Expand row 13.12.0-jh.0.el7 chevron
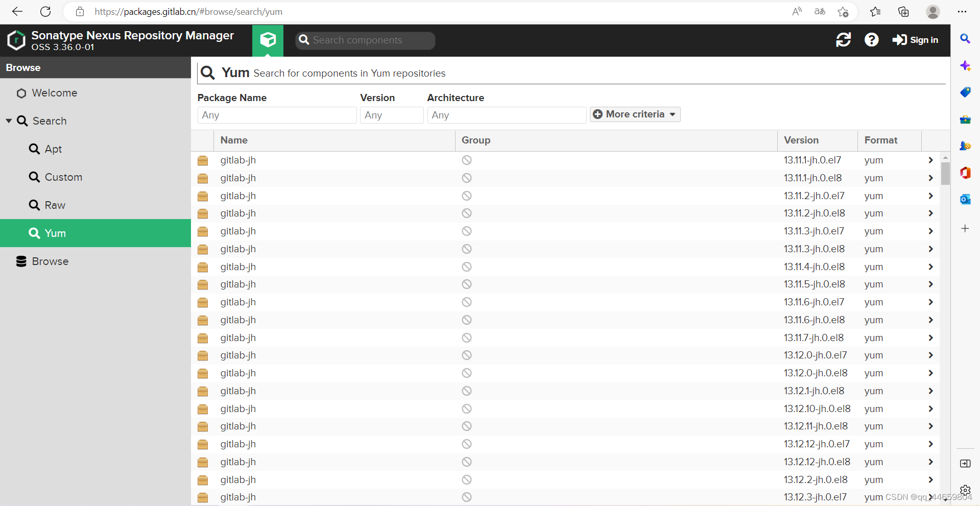 [930, 355]
